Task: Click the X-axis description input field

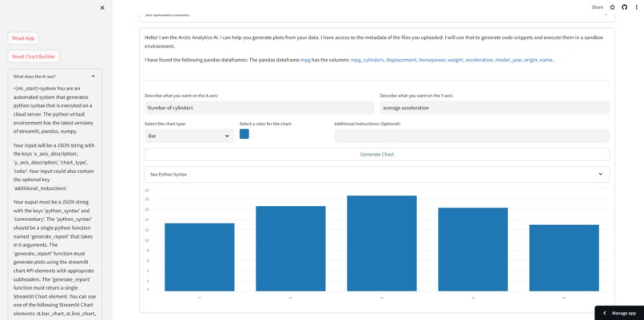Action: pyautogui.click(x=260, y=108)
